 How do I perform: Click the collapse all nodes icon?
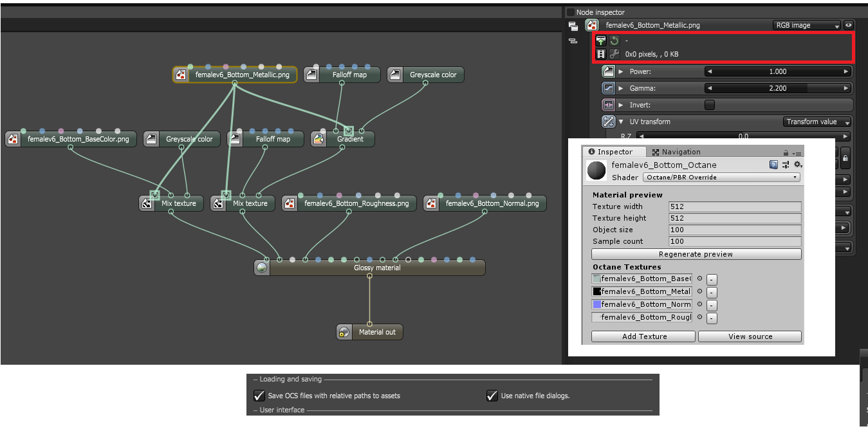click(x=573, y=41)
